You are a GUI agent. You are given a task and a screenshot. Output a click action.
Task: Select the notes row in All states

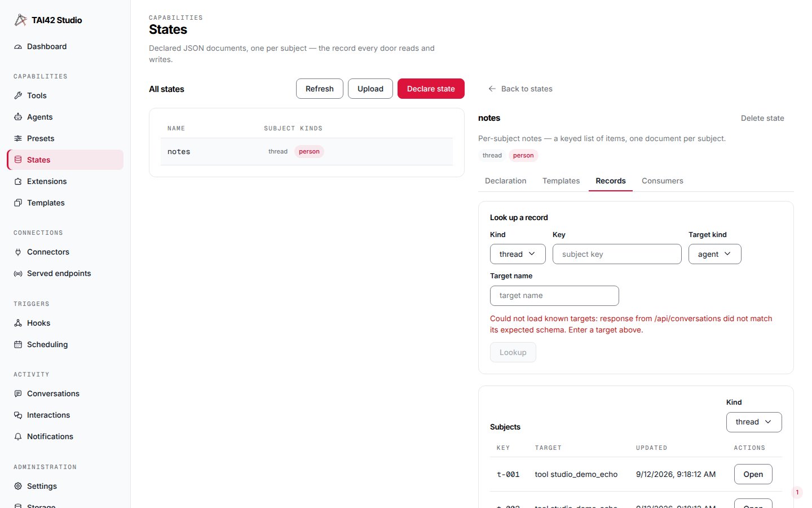pyautogui.click(x=307, y=151)
